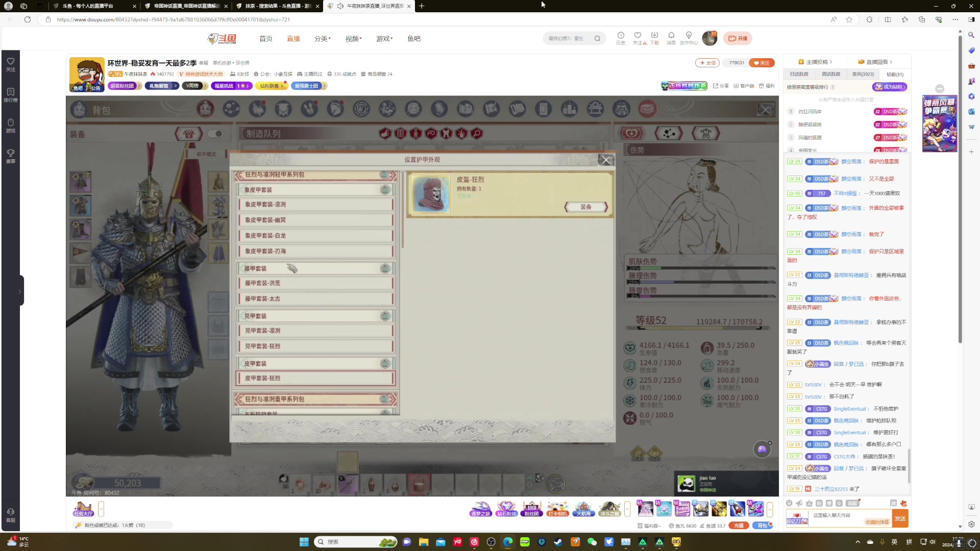980x551 pixels.
Task: Switch to the 贵宾(3923) tab
Action: [x=863, y=74]
